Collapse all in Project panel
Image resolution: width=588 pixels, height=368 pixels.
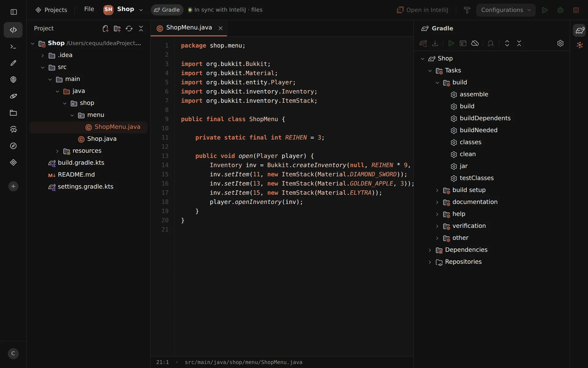tap(141, 29)
